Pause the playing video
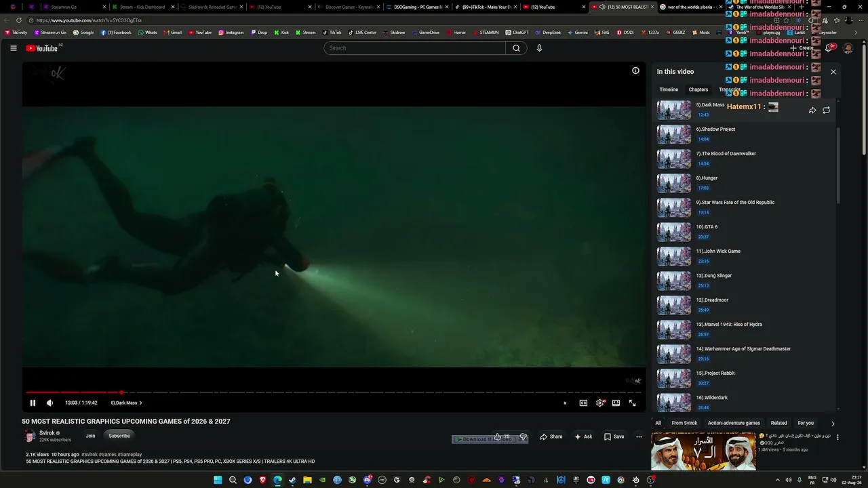This screenshot has width=868, height=488. click(x=33, y=403)
